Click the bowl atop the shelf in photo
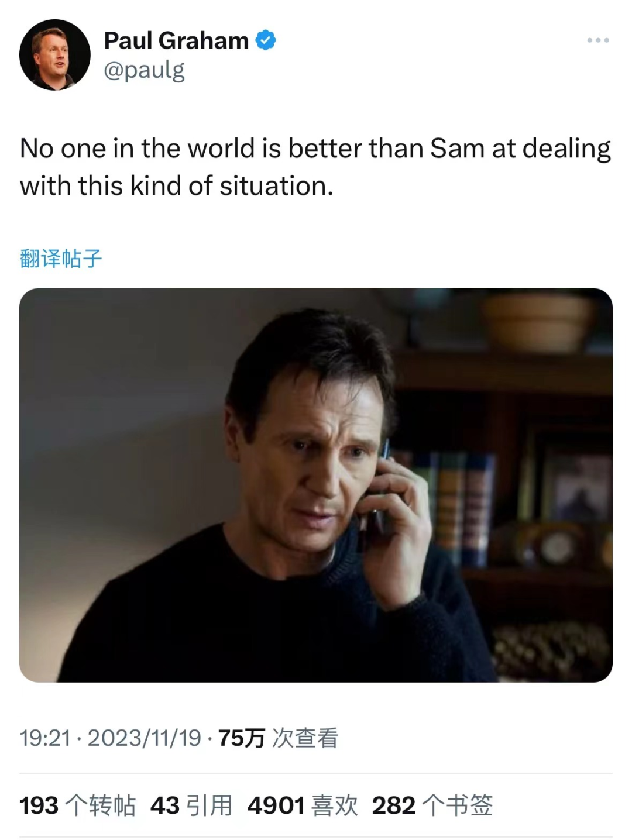 point(537,322)
